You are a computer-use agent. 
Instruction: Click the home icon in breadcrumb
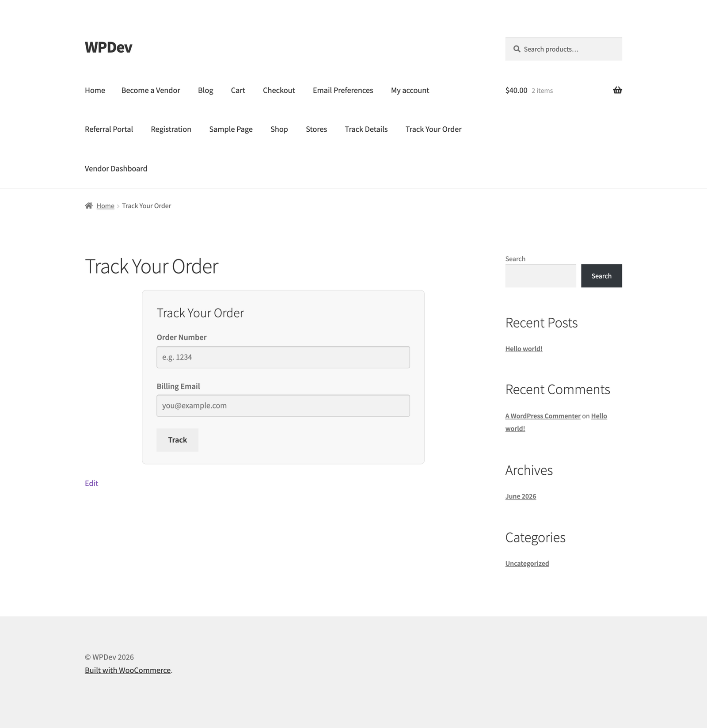[x=89, y=206]
